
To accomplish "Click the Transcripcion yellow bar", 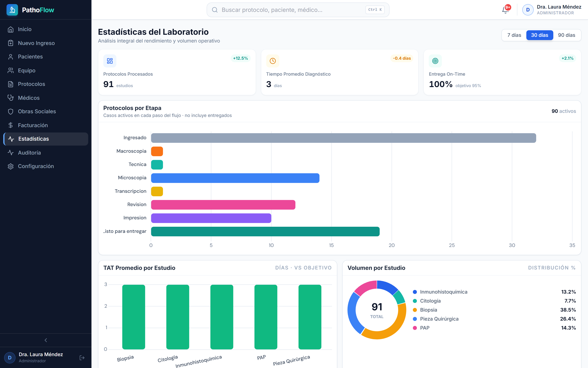I will (157, 192).
